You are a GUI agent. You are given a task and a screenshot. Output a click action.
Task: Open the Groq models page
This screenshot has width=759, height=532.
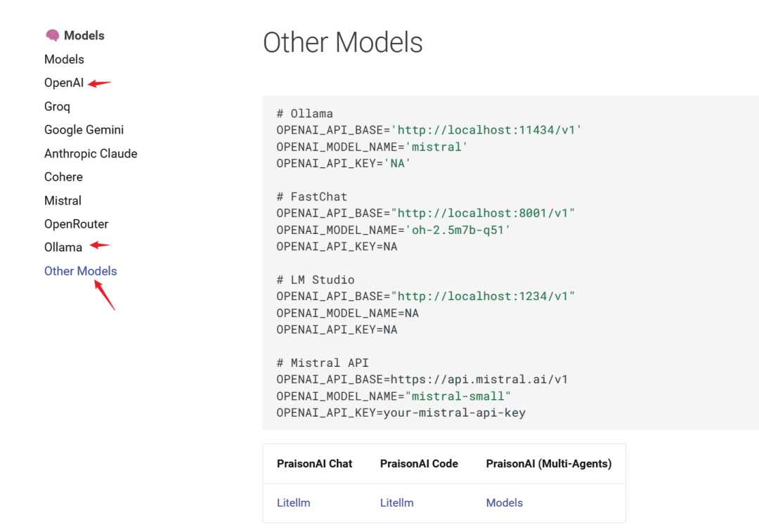point(57,107)
